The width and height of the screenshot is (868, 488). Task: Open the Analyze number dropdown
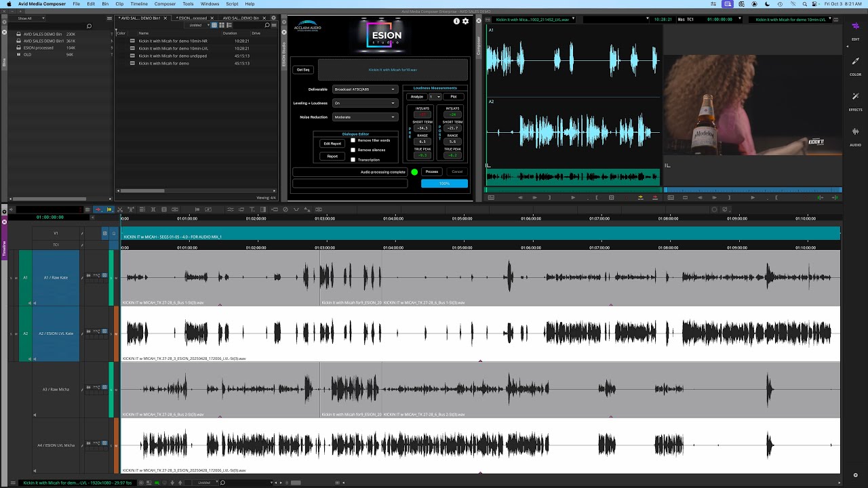[435, 97]
